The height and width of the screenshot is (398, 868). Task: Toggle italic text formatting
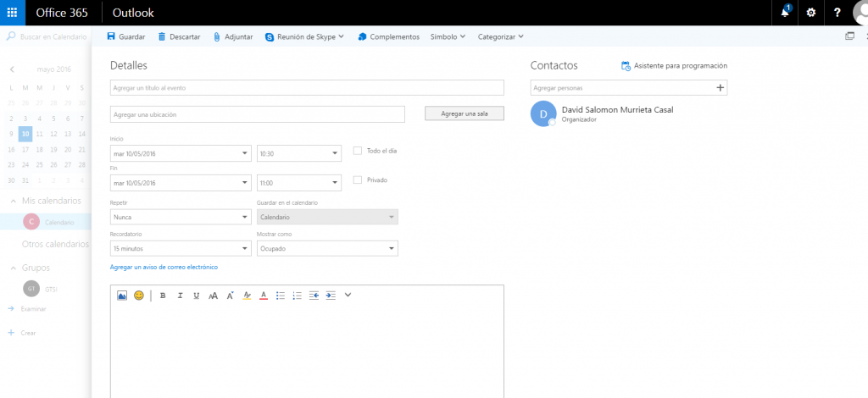coord(180,296)
